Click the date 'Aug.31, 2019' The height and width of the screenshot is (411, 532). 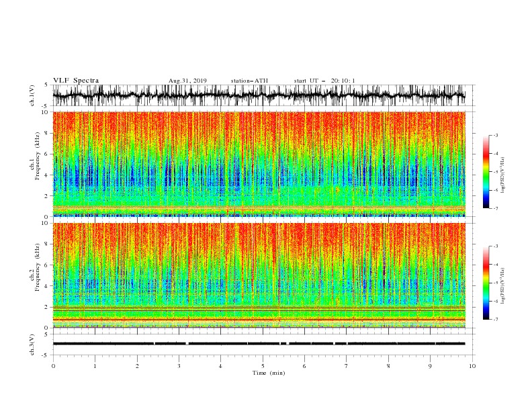coord(187,81)
